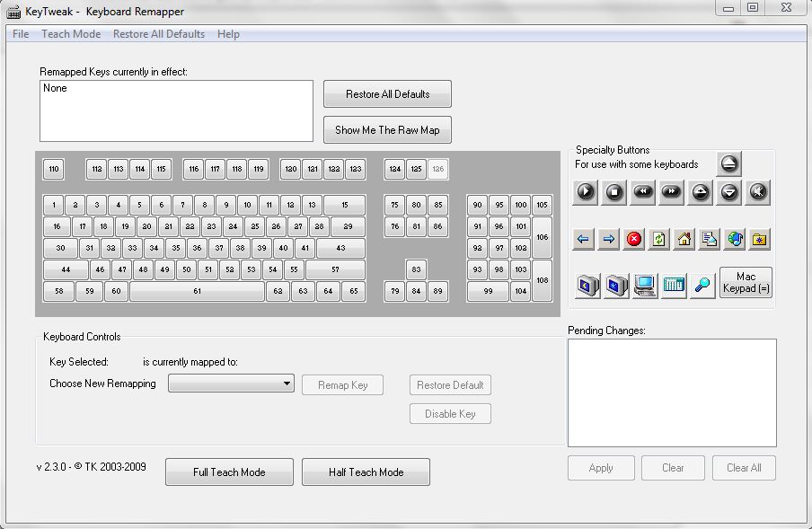Click the Disable Key button
This screenshot has width=812, height=529.
coord(450,413)
